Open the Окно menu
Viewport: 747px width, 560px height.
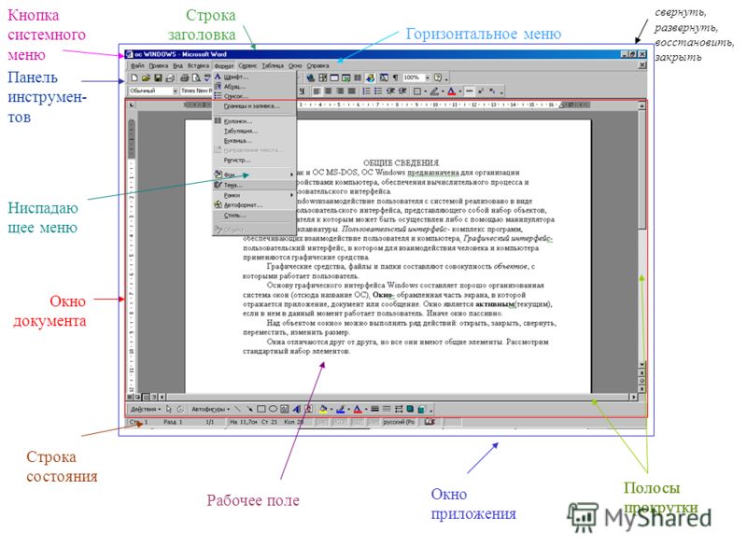coord(295,65)
